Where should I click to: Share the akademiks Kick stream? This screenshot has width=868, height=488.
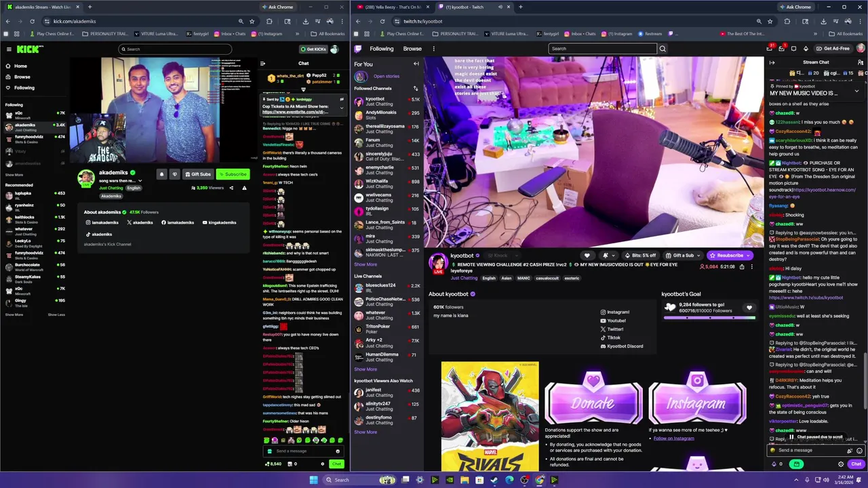click(x=231, y=188)
